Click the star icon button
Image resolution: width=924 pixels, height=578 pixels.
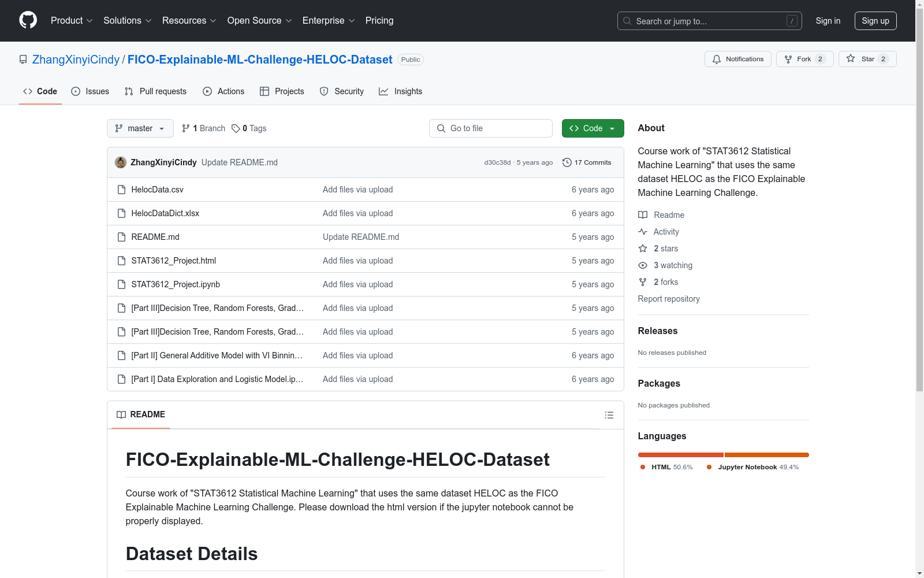[851, 59]
